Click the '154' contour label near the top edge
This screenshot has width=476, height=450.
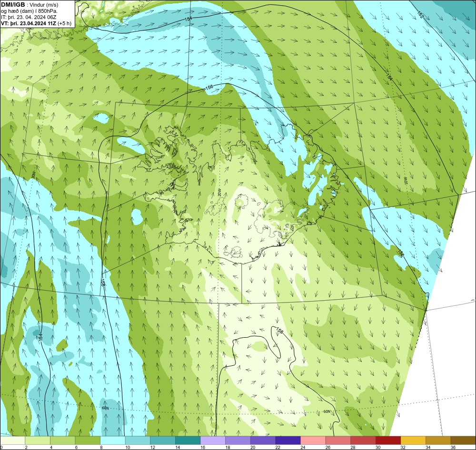(188, 19)
